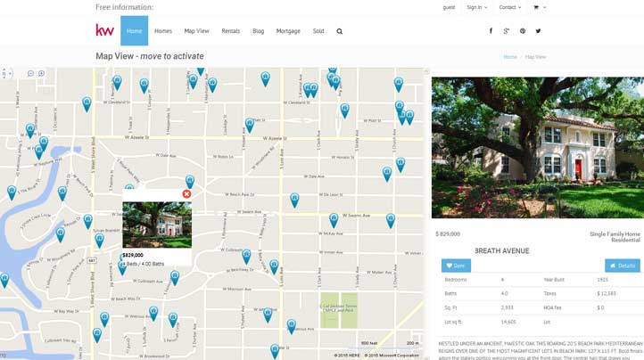Open the search magnifier in navbar

coord(339,31)
